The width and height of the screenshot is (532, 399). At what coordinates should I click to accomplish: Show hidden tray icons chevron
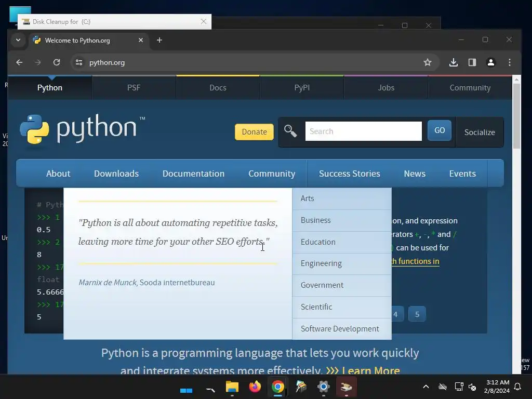pyautogui.click(x=426, y=387)
